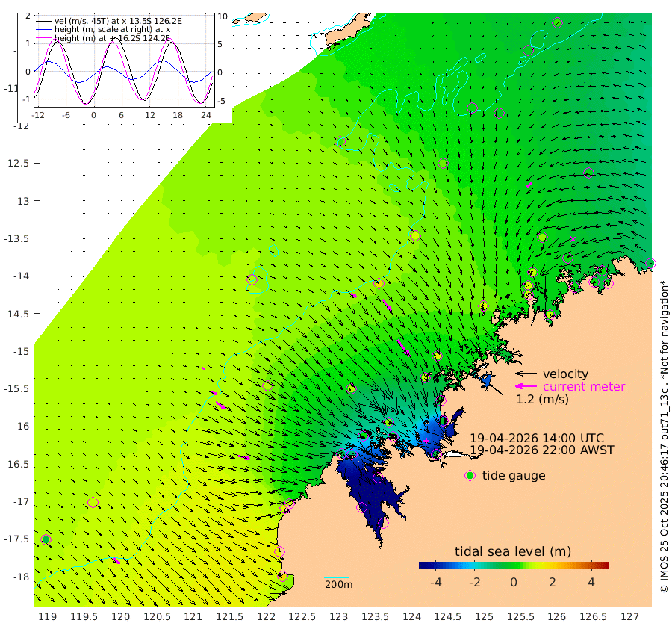Click longitude axis label '123'
Viewport: 672px width, 632px height.
tap(338, 617)
